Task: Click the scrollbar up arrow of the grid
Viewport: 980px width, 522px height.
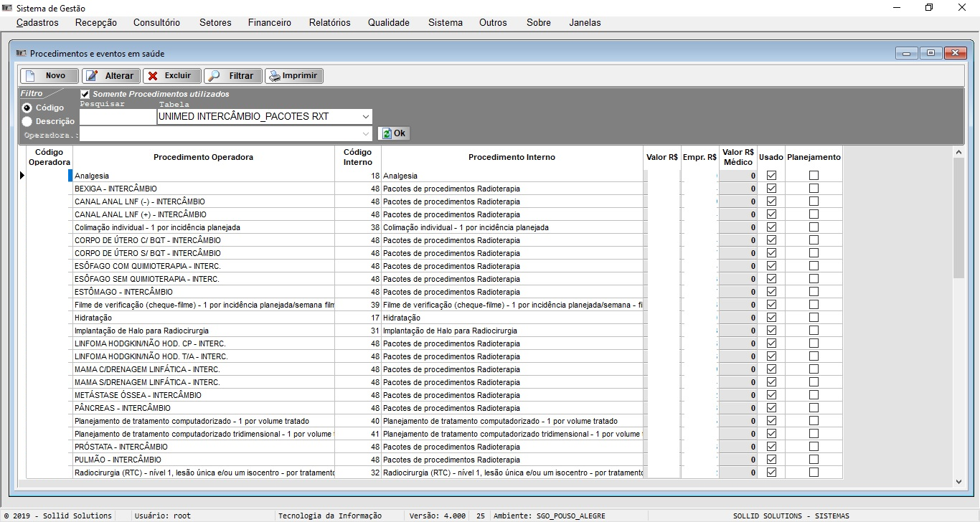Action: tap(958, 152)
